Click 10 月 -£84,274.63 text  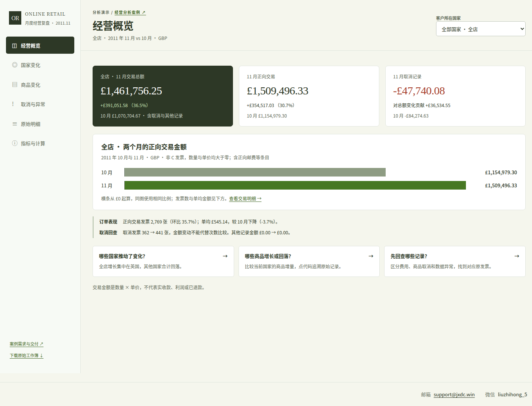pyautogui.click(x=411, y=116)
